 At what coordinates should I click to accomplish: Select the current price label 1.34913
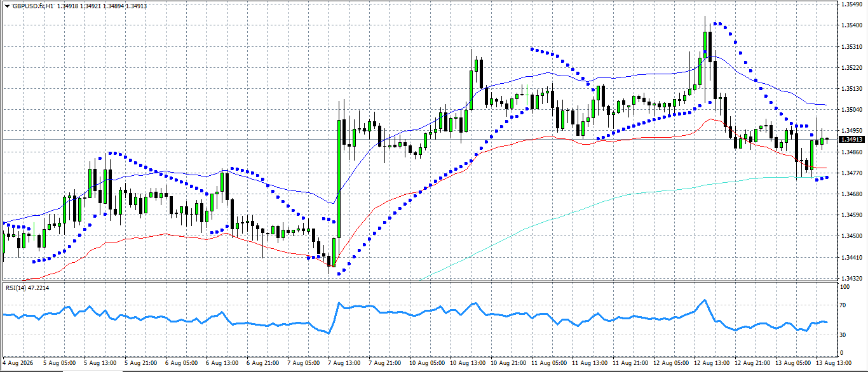851,139
